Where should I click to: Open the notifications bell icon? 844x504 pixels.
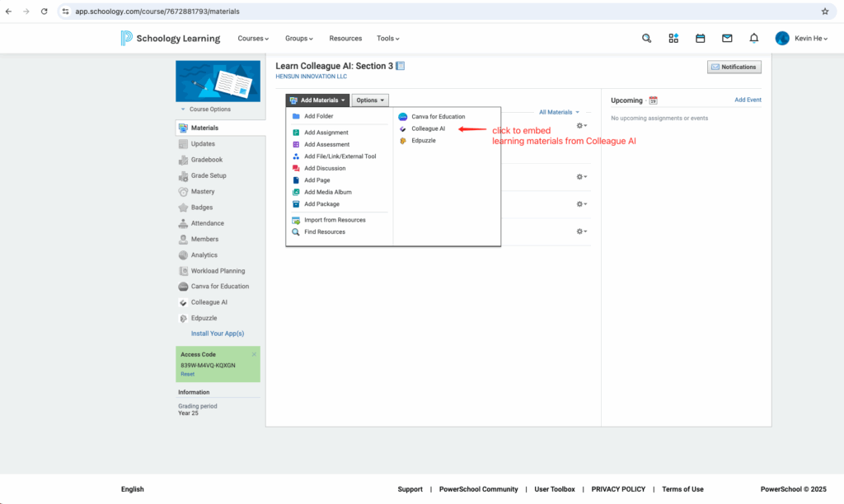pos(753,38)
